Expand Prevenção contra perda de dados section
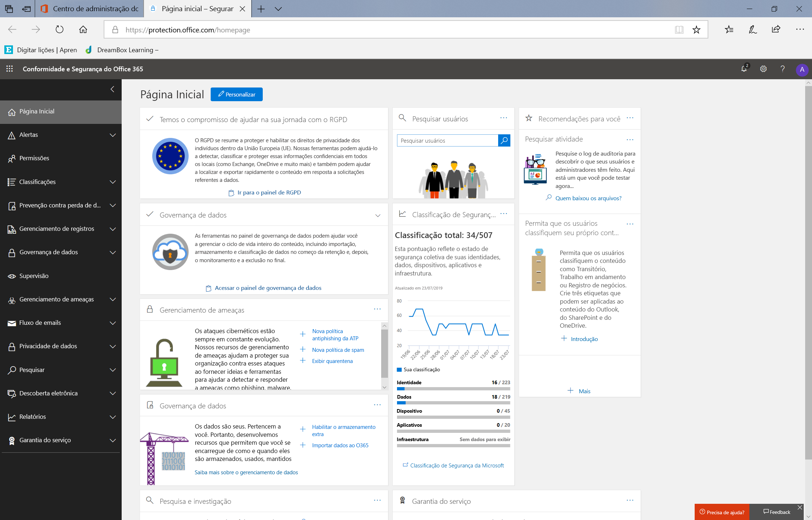Screen dimensions: 812x520 (113, 205)
